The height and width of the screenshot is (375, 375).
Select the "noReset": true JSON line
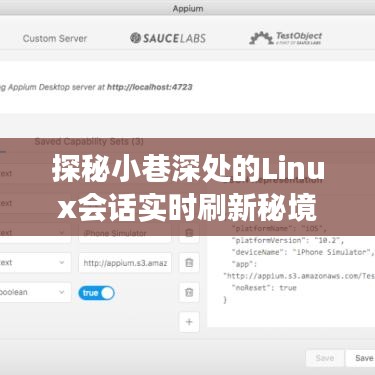click(x=264, y=288)
